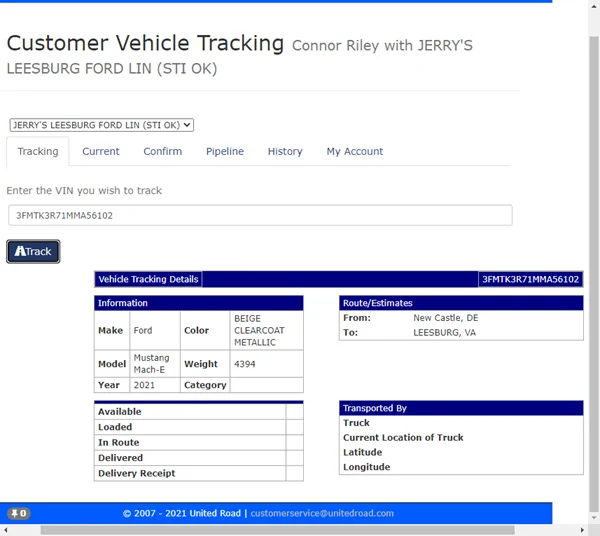The height and width of the screenshot is (536, 600).
Task: Click the VIN input field
Action: tap(260, 215)
